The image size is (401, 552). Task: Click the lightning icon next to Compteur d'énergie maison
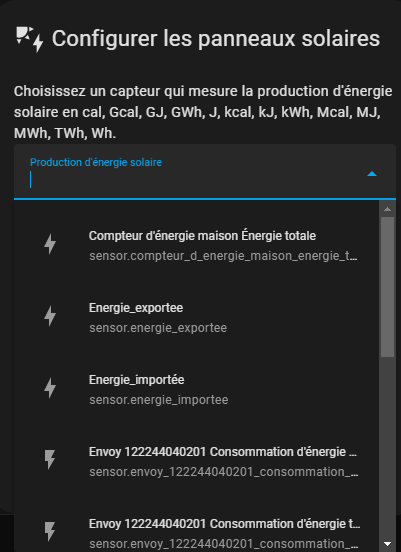point(50,244)
